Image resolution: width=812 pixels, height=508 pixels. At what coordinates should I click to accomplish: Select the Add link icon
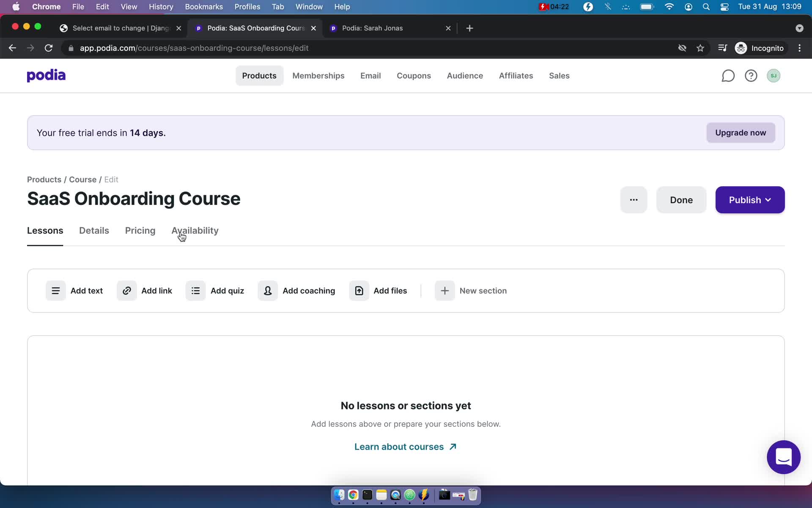[x=126, y=290]
